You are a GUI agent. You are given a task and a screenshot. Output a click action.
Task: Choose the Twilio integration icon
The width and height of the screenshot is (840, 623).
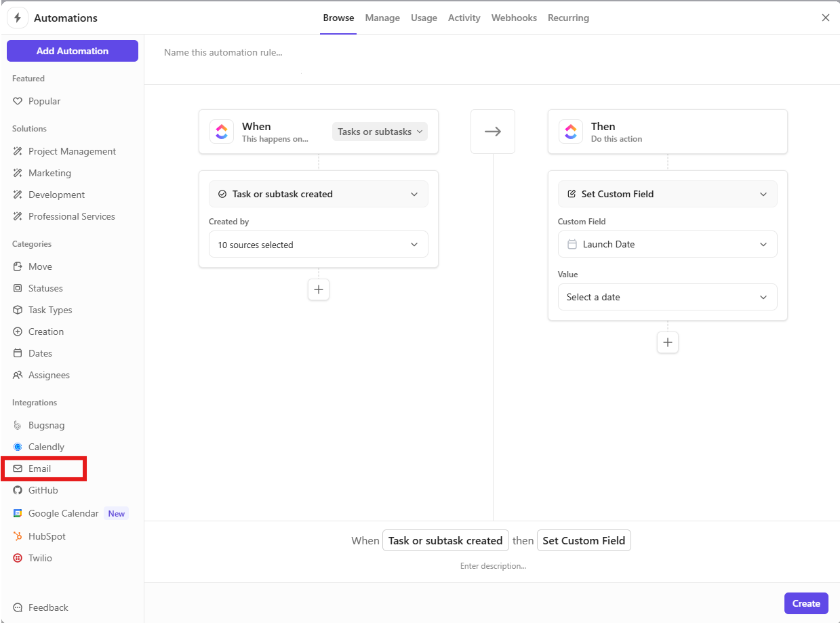pos(18,558)
